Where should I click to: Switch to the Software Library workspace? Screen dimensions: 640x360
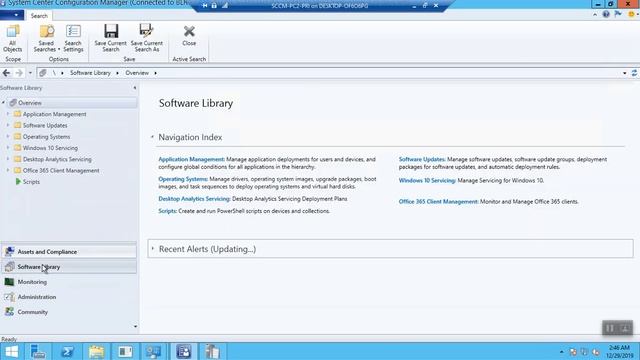pos(69,267)
